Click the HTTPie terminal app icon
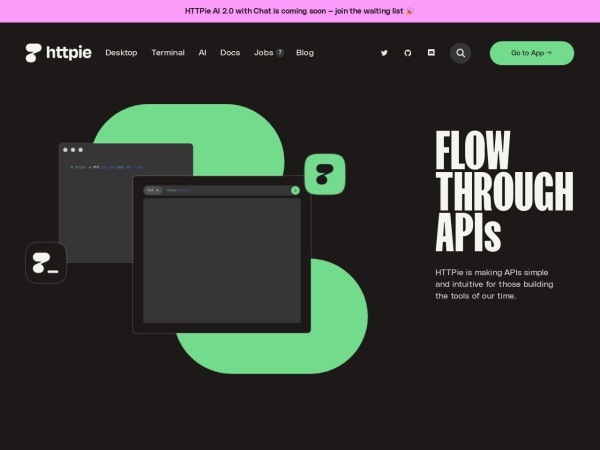The image size is (600, 450). pyautogui.click(x=46, y=263)
